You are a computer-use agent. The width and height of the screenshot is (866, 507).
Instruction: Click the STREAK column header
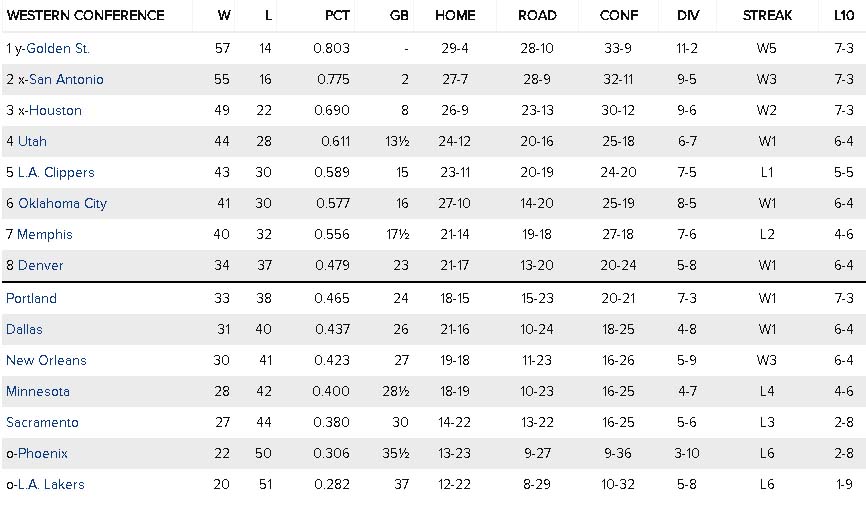click(x=767, y=15)
